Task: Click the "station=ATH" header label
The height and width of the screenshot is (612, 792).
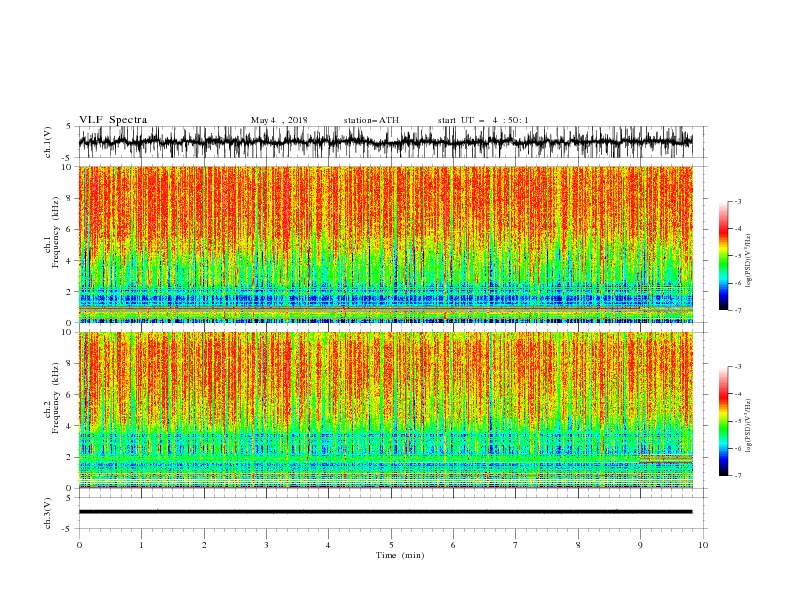Action: (x=371, y=120)
